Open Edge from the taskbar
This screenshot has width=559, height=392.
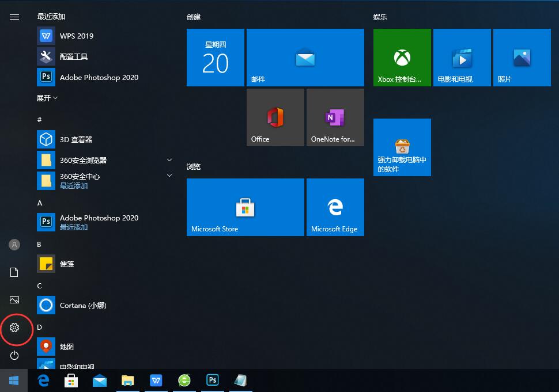43,380
